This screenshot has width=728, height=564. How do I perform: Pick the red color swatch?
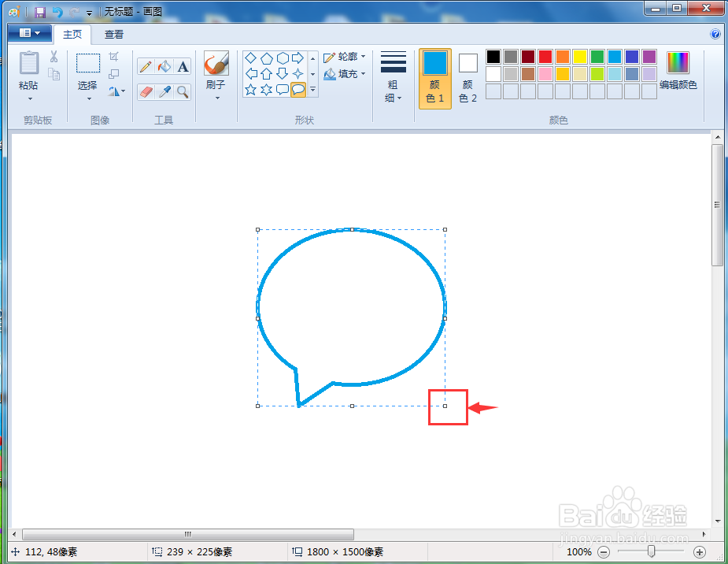point(545,57)
